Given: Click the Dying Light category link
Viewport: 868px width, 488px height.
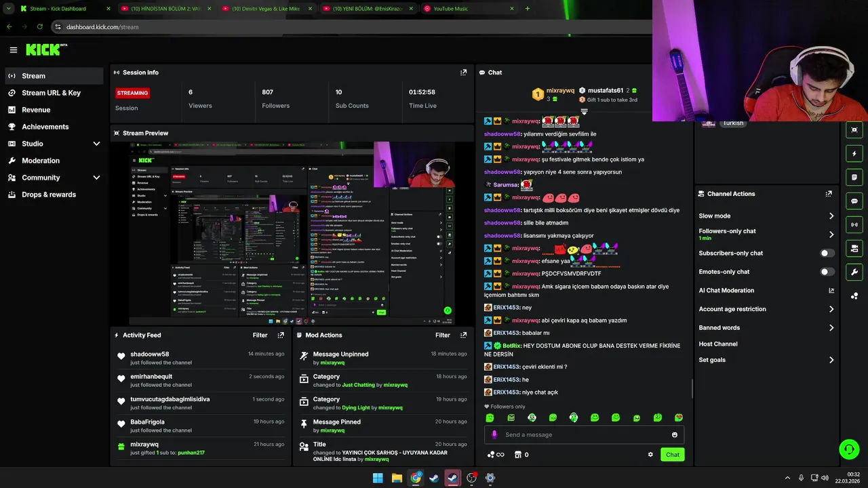Looking at the screenshot, I should 356,408.
